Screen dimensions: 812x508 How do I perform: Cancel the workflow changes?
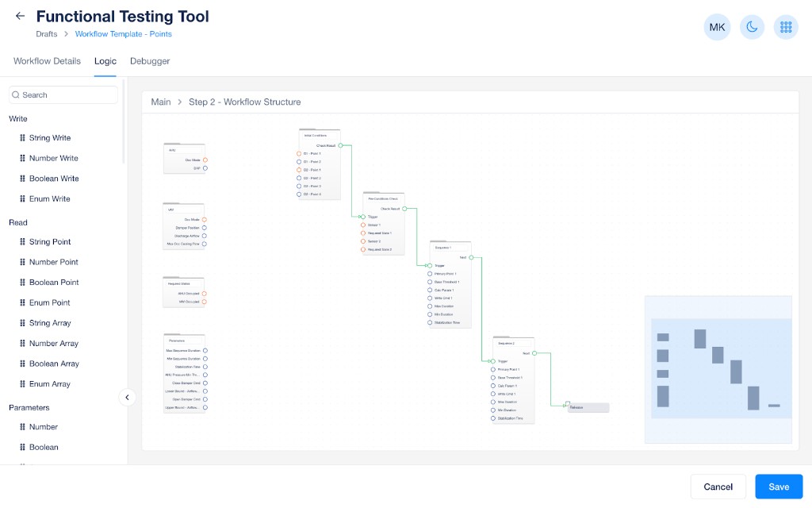click(x=718, y=487)
